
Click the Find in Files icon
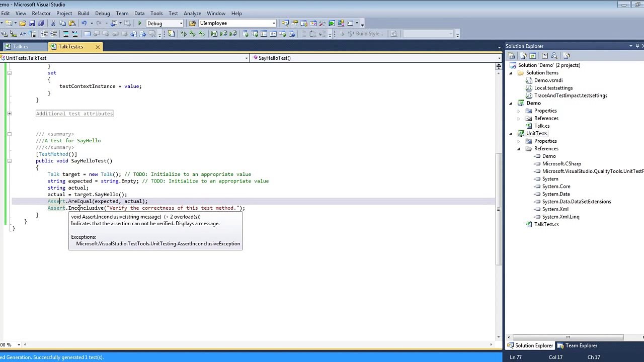[193, 23]
